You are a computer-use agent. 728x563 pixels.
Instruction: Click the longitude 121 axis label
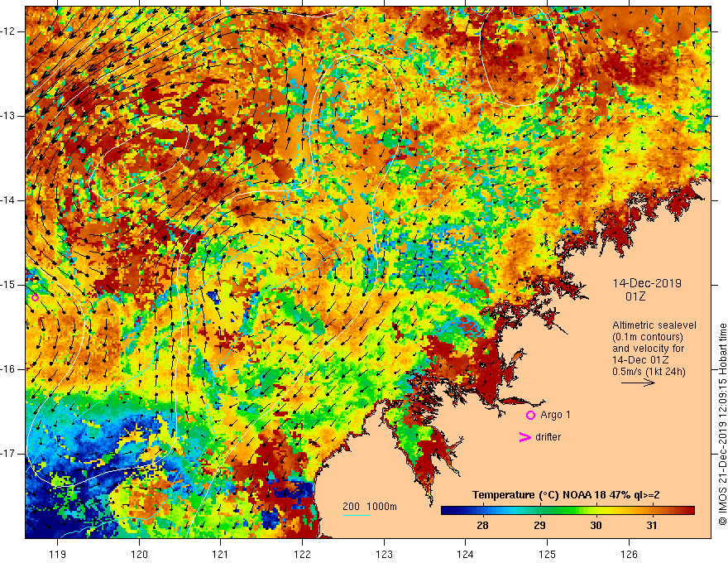coord(221,554)
